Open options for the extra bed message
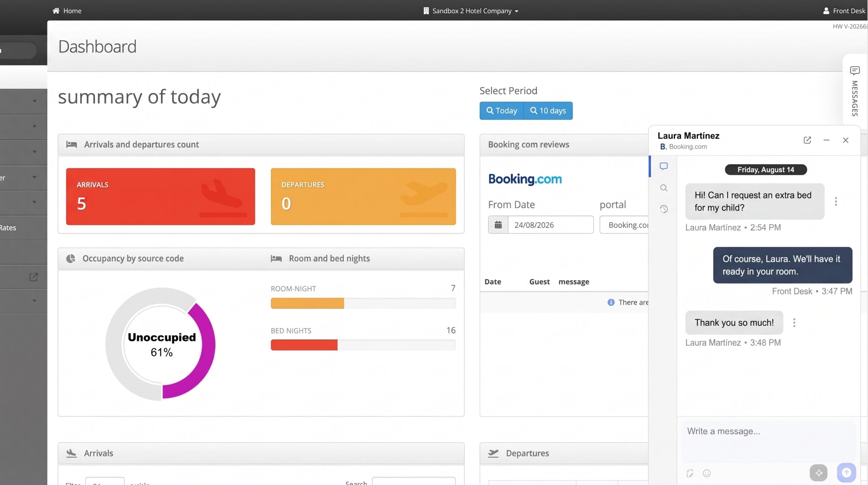 click(x=836, y=202)
